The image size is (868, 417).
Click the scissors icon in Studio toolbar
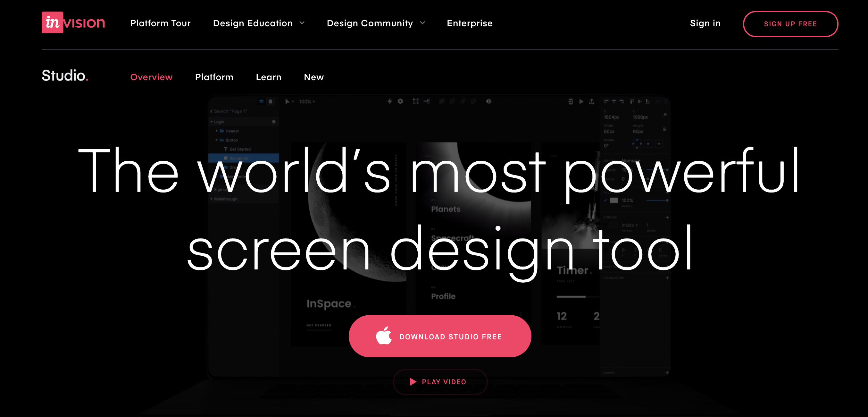point(427,101)
